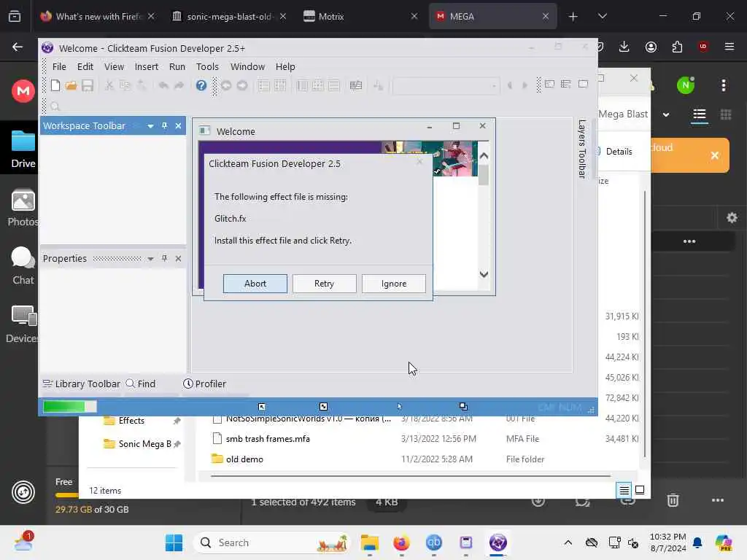
Task: Click the Details tab in explorer window
Action: pos(619,152)
